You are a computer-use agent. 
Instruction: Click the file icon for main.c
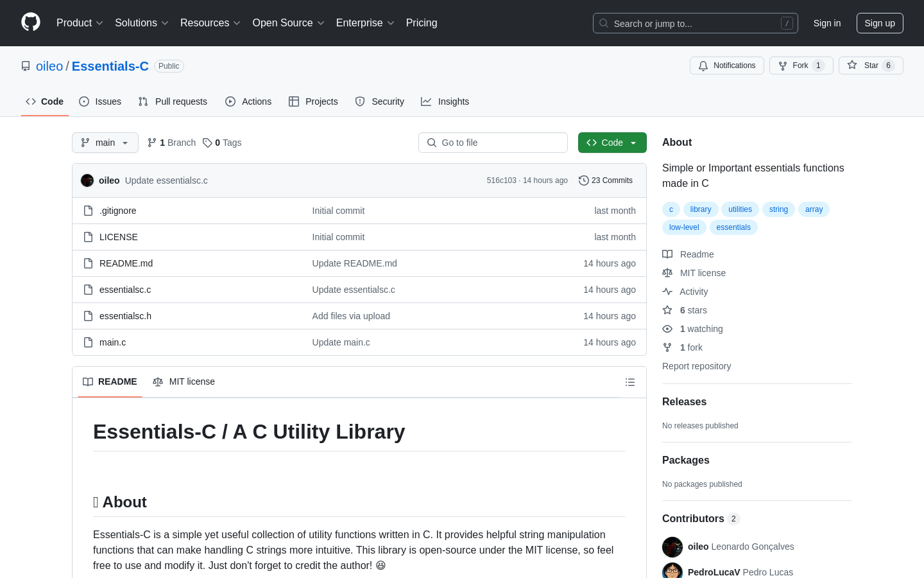[x=89, y=342]
